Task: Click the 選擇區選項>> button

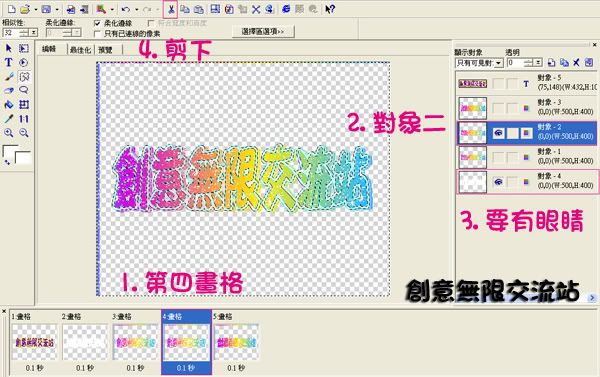Action: [x=263, y=31]
